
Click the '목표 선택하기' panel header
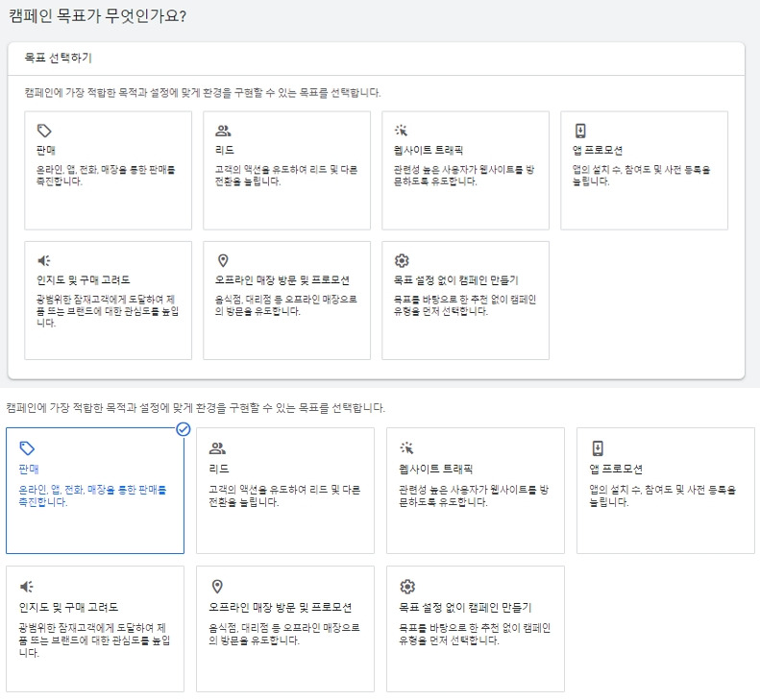click(x=59, y=59)
